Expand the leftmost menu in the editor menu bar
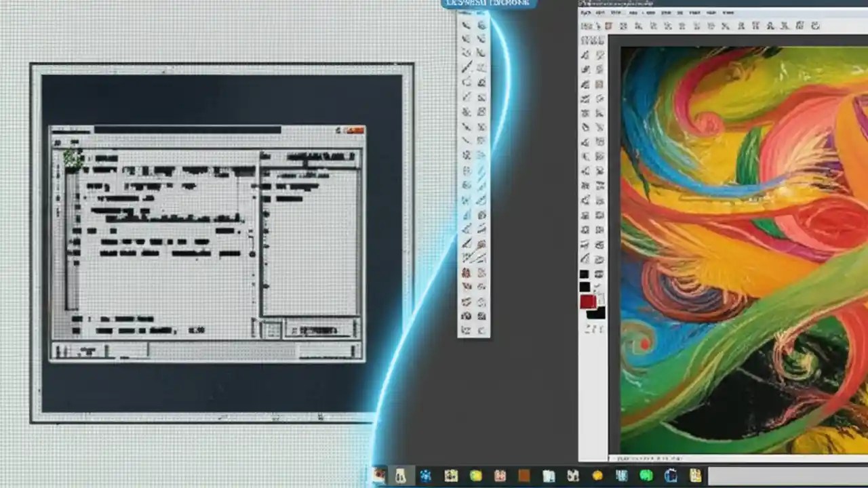This screenshot has height=488, width=868. point(585,13)
